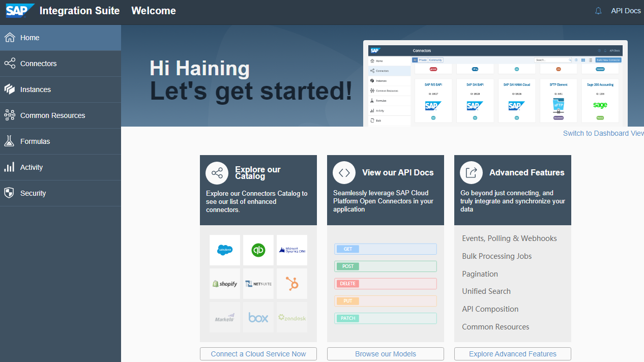
Task: Select the Zendesk connector logo
Action: click(292, 317)
